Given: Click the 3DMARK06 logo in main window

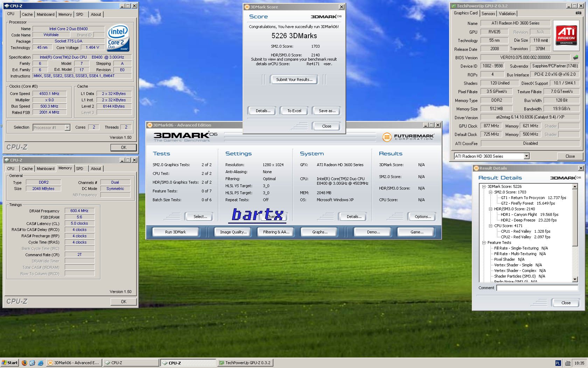Looking at the screenshot, I should [185, 137].
